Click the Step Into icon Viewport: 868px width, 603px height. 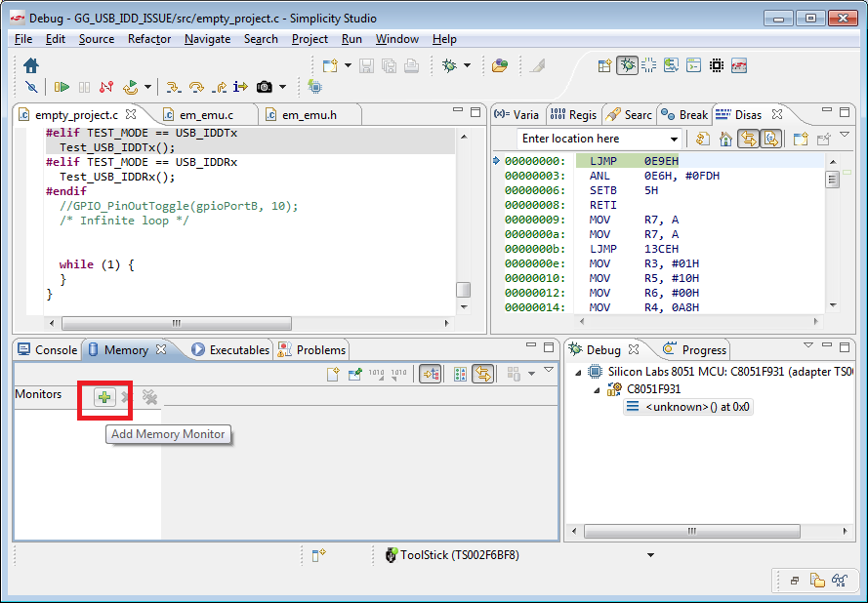click(x=173, y=86)
